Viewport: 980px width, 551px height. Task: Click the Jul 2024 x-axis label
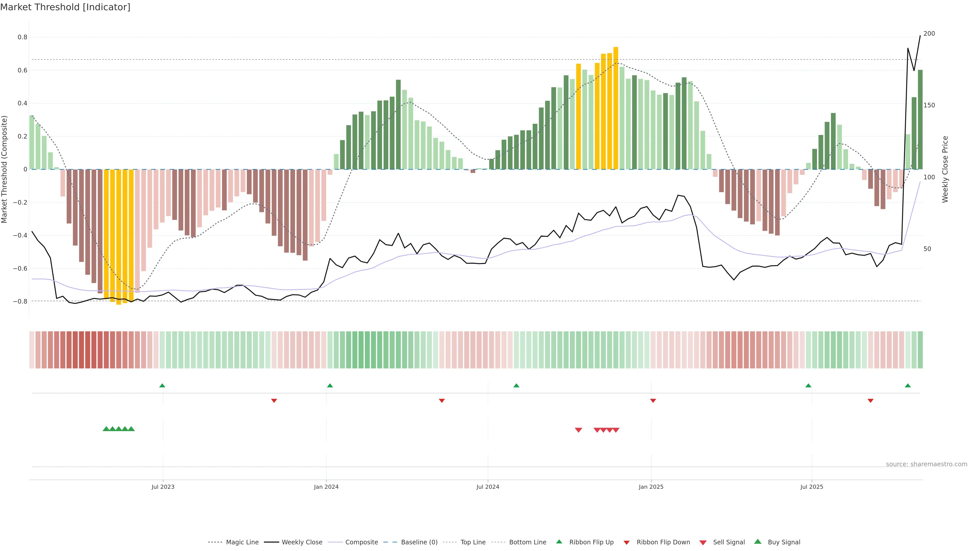point(488,487)
